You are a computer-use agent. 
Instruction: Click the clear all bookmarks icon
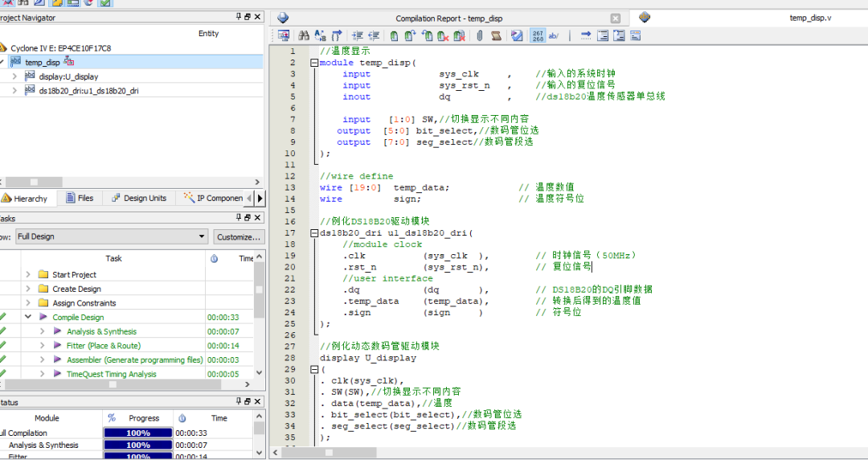point(459,35)
